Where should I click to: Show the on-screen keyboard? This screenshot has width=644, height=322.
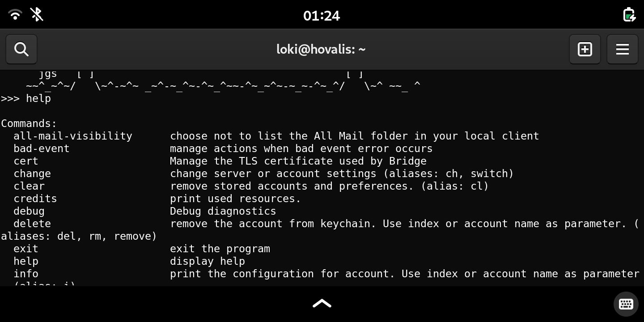[x=626, y=304]
